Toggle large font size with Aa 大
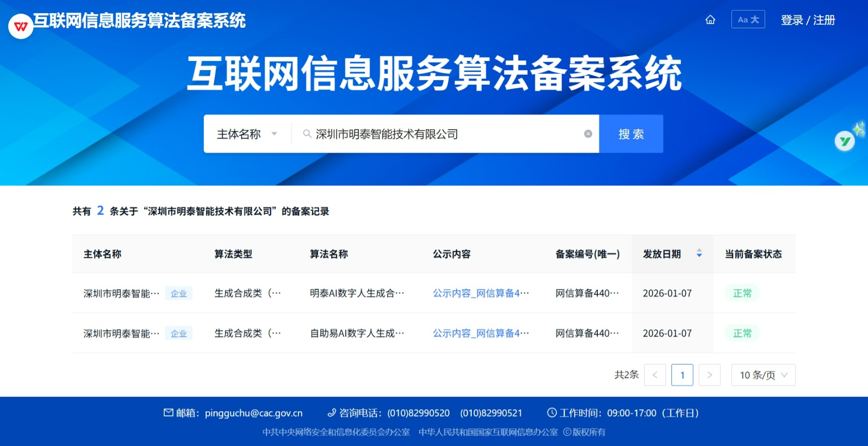Screen dimensions: 868x446 click(748, 20)
